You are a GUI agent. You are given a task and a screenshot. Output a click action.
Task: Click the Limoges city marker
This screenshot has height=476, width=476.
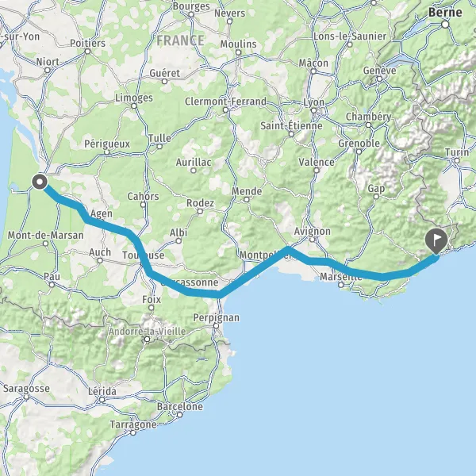134,106
